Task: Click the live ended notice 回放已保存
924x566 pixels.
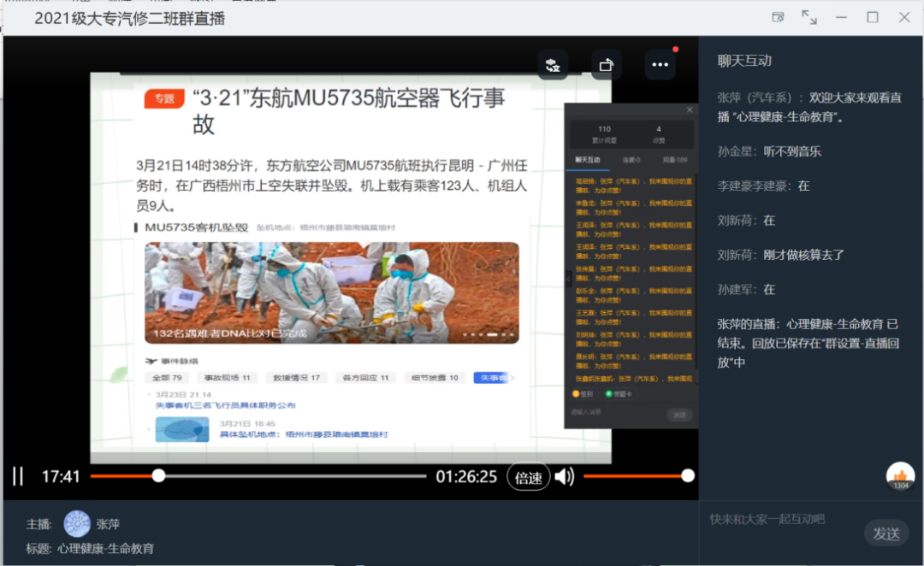Action: pyautogui.click(x=808, y=344)
